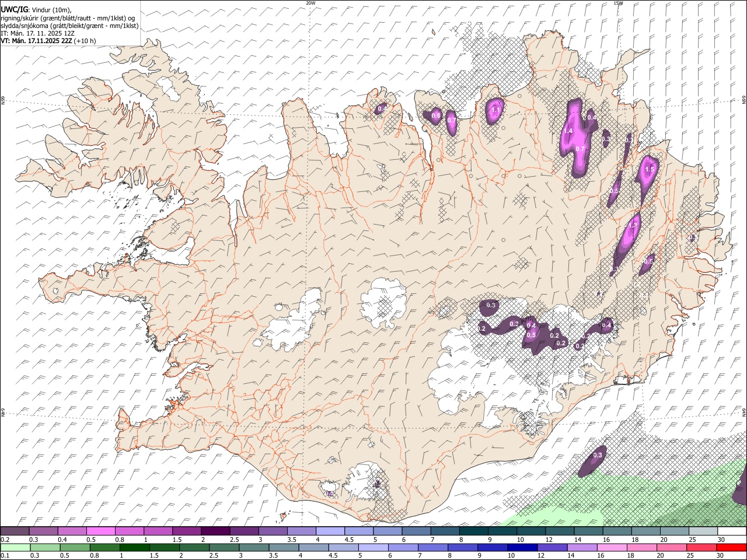Pick the darkest green rain swatch starting at 1
747x560 pixels.
pyautogui.click(x=134, y=548)
